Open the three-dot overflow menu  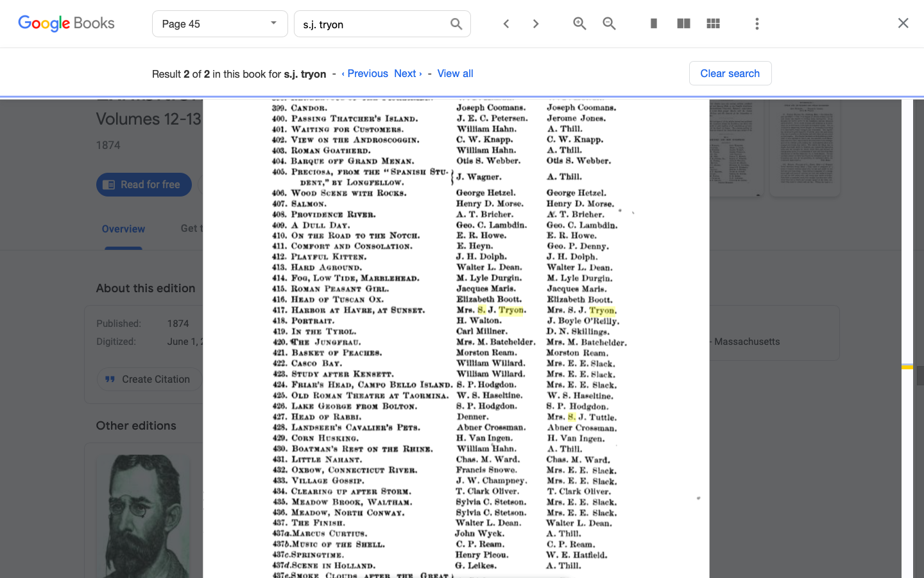coord(757,23)
